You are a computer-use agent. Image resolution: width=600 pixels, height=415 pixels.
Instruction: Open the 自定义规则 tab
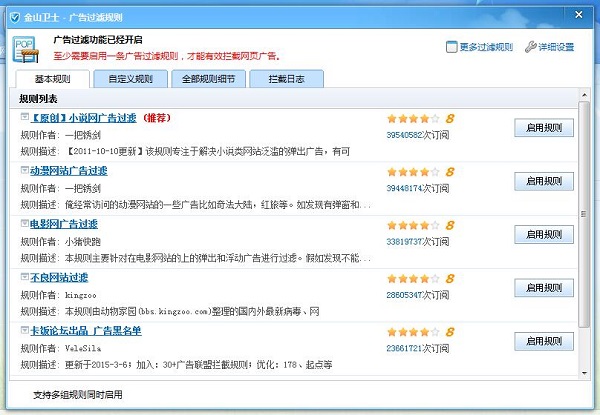coord(130,79)
